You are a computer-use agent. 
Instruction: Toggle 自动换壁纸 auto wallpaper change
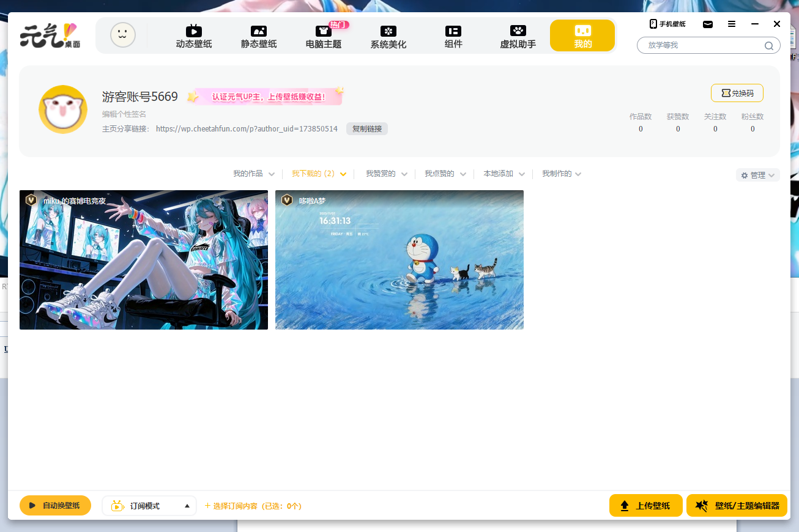(55, 506)
